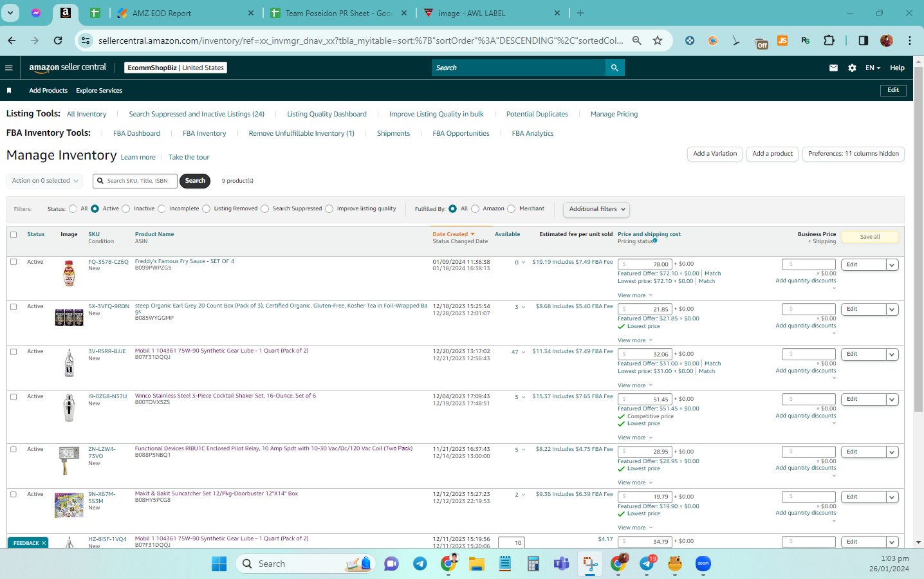924x579 pixels.
Task: Focus the Search SKU, Title, ISBN field
Action: [135, 181]
